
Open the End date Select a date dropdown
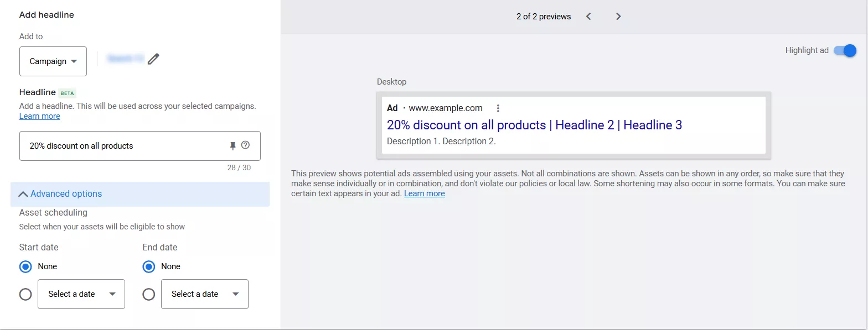pyautogui.click(x=204, y=294)
